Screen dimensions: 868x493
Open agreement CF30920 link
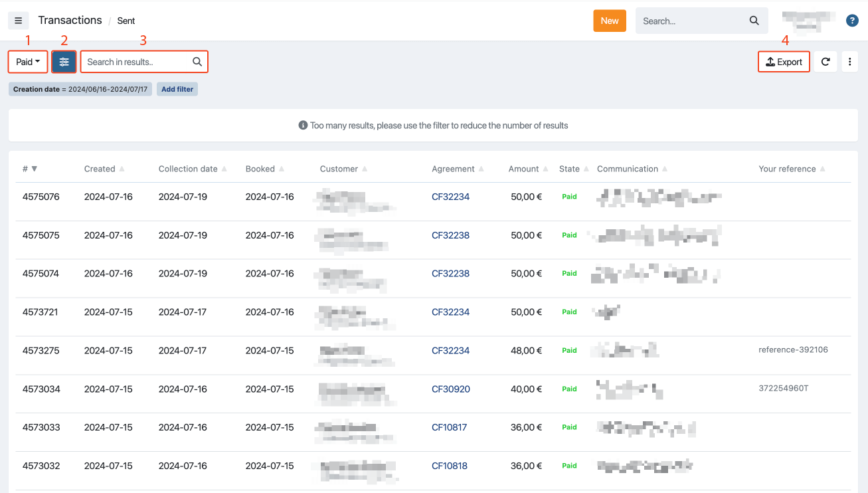[x=450, y=389]
